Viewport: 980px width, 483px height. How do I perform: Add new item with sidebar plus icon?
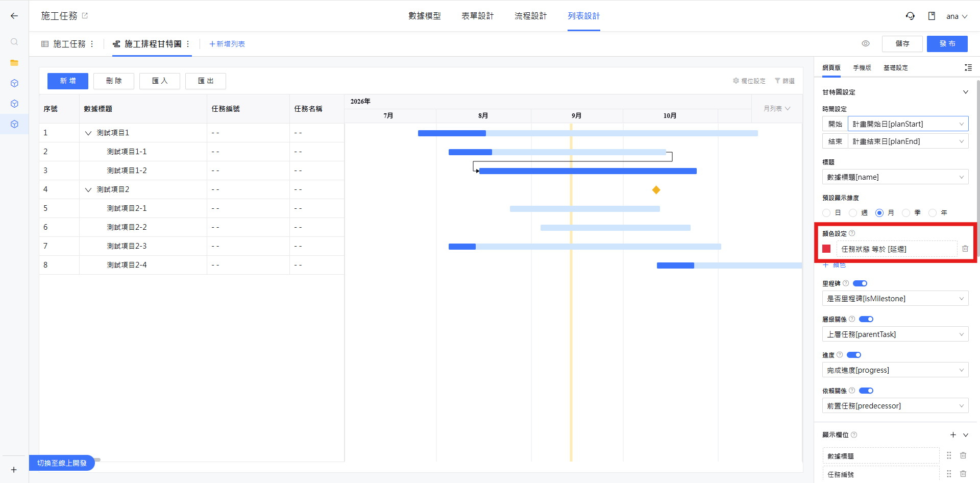[x=14, y=470]
